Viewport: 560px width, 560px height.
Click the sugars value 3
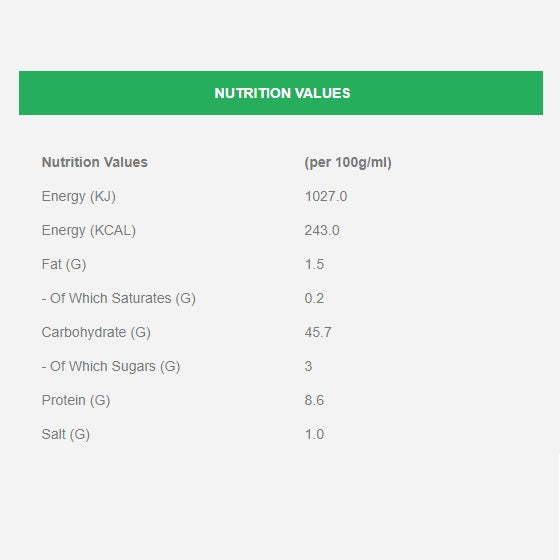pyautogui.click(x=309, y=366)
